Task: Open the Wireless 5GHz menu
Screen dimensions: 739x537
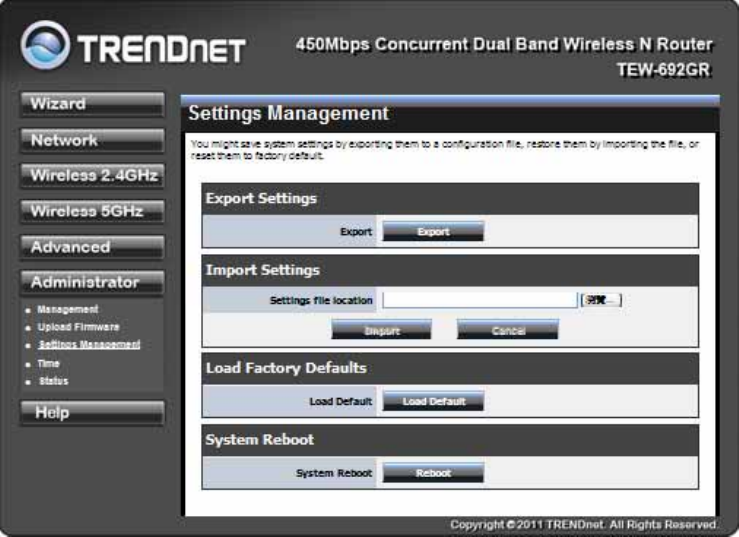Action: coord(92,211)
